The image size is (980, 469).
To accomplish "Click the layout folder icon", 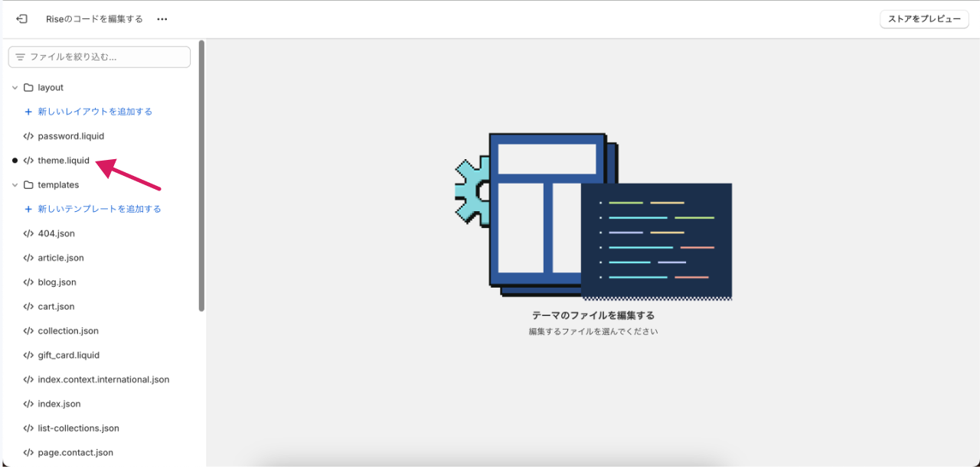I will click(28, 87).
